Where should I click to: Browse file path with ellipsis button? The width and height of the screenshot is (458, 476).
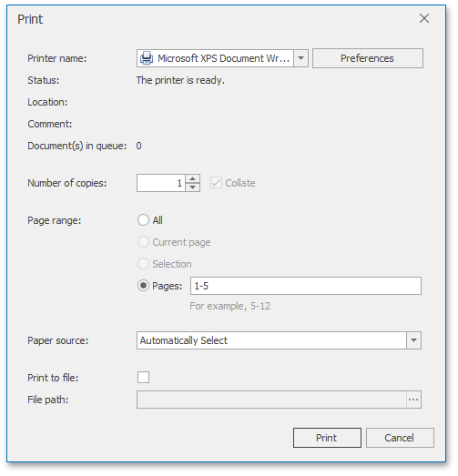pos(413,400)
